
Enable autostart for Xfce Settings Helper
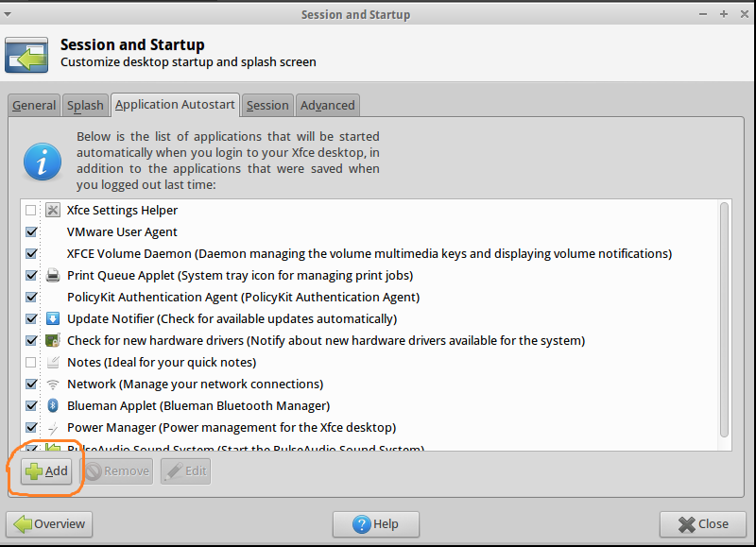(30, 210)
